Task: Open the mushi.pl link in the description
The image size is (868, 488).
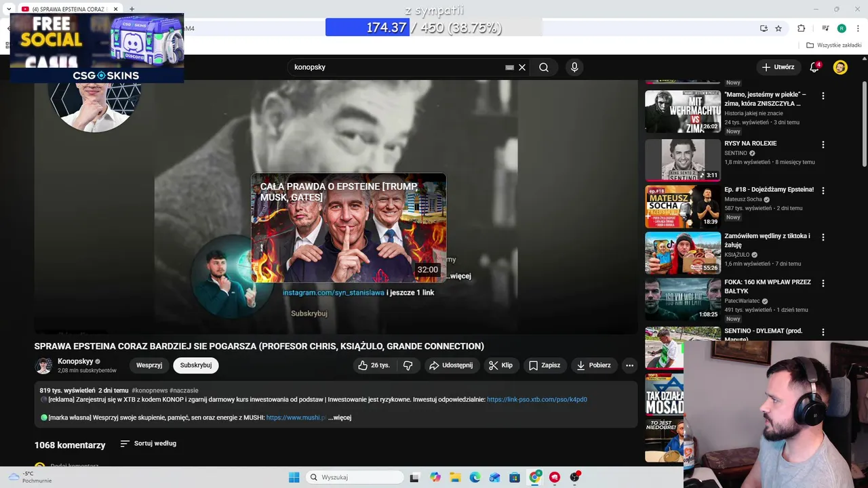Action: click(296, 418)
